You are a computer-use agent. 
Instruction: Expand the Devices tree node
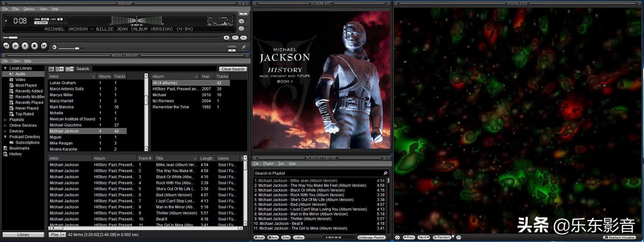[x=5, y=131]
